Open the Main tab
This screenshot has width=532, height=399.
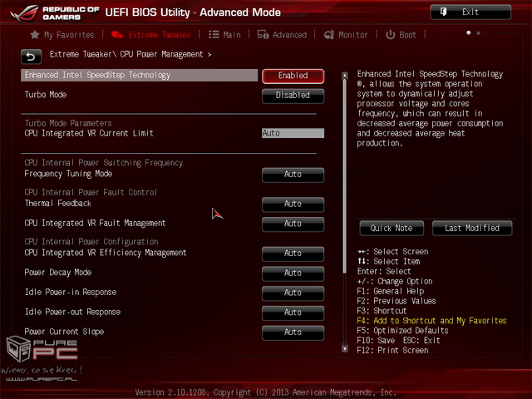(224, 35)
